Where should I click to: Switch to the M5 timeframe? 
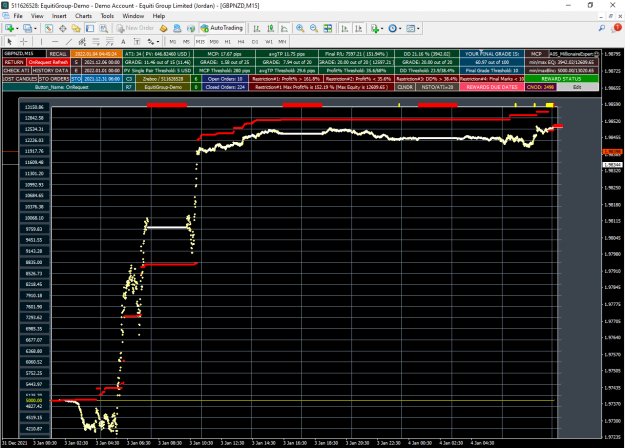pos(186,42)
